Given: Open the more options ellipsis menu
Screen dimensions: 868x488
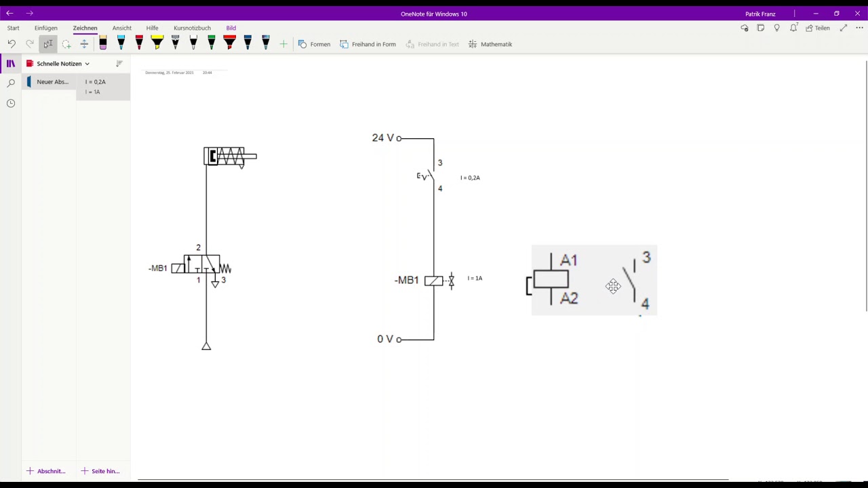Looking at the screenshot, I should pos(859,28).
